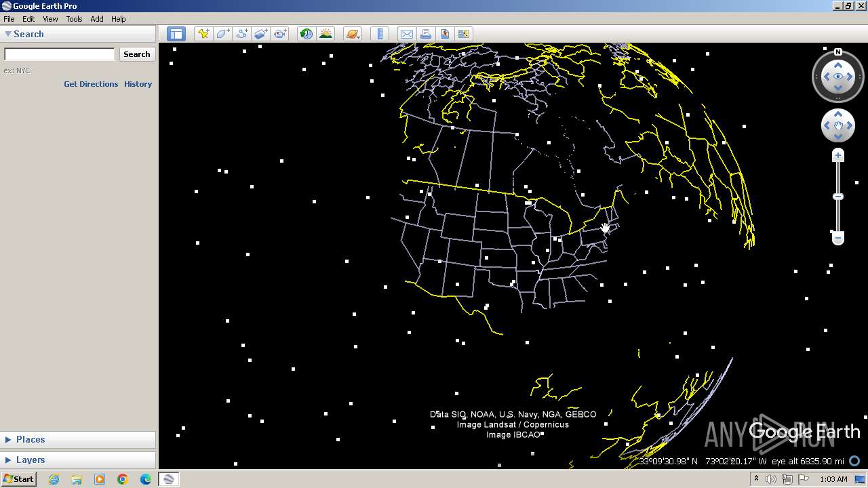
Task: Click the Search button
Action: tap(137, 54)
